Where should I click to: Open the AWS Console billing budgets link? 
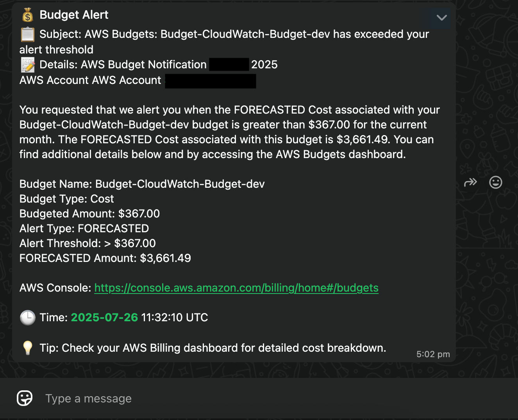pyautogui.click(x=236, y=288)
